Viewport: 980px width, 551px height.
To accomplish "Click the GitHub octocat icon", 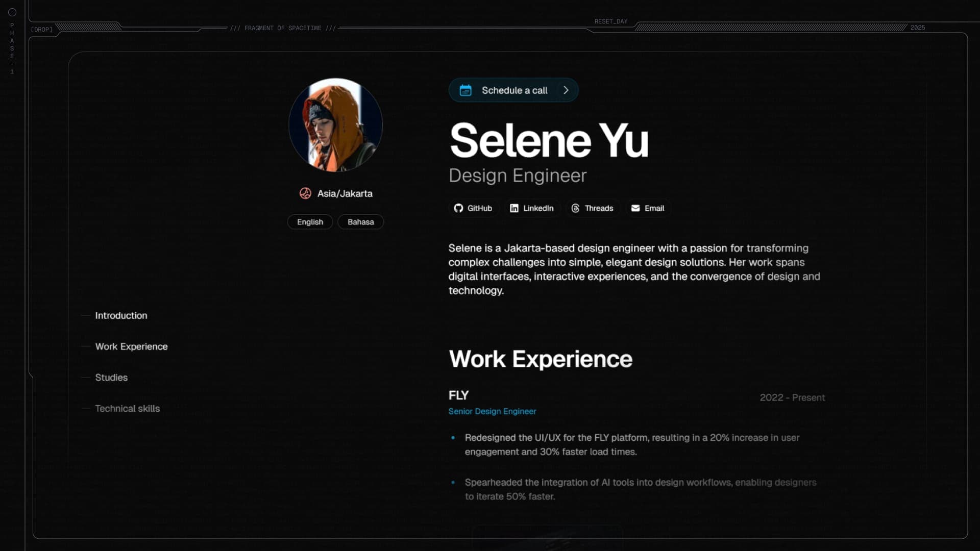I will (x=458, y=208).
